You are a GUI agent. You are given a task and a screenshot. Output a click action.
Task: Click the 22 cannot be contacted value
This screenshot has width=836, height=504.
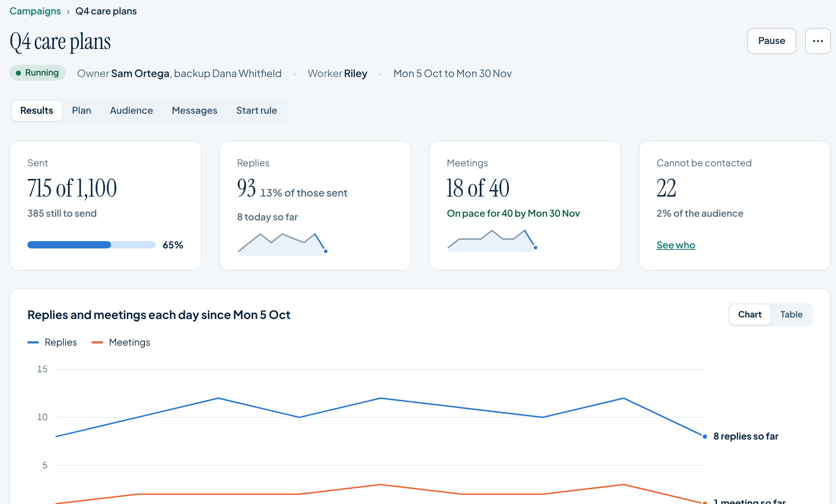[666, 188]
